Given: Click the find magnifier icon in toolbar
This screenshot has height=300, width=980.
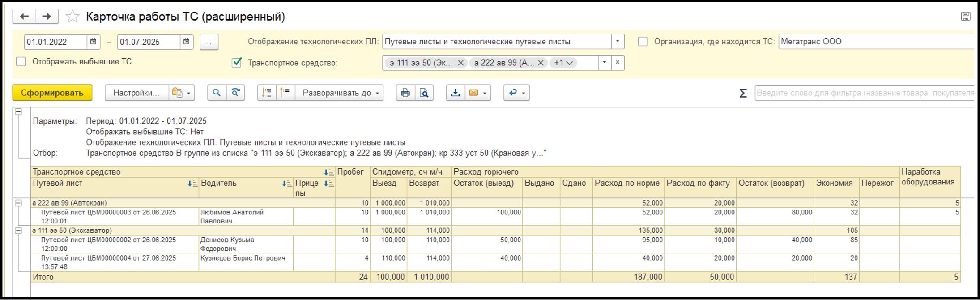Looking at the screenshot, I should (x=217, y=93).
